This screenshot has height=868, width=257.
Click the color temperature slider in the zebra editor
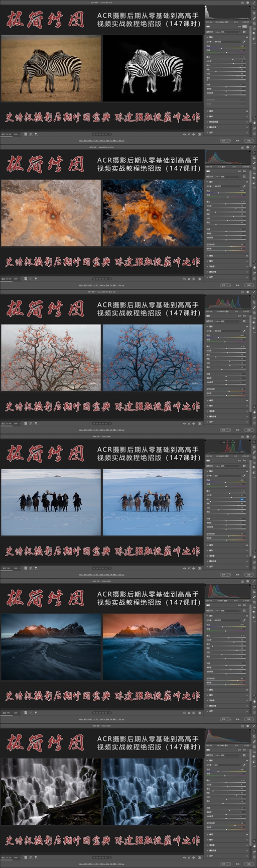pos(226,48)
